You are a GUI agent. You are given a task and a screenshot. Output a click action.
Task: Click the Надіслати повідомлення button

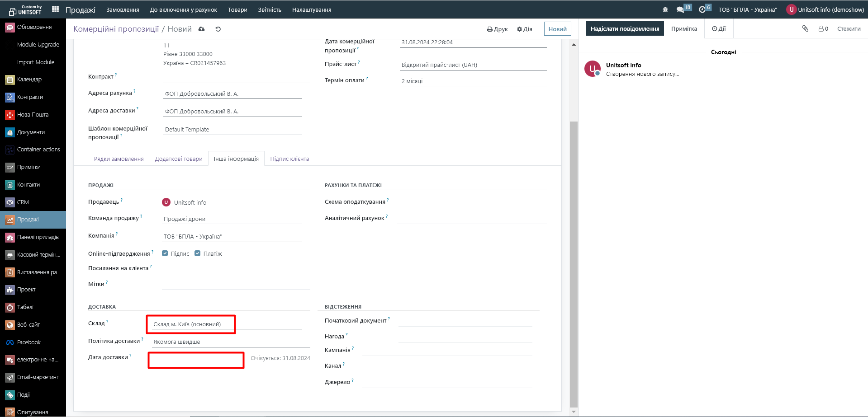pyautogui.click(x=625, y=28)
